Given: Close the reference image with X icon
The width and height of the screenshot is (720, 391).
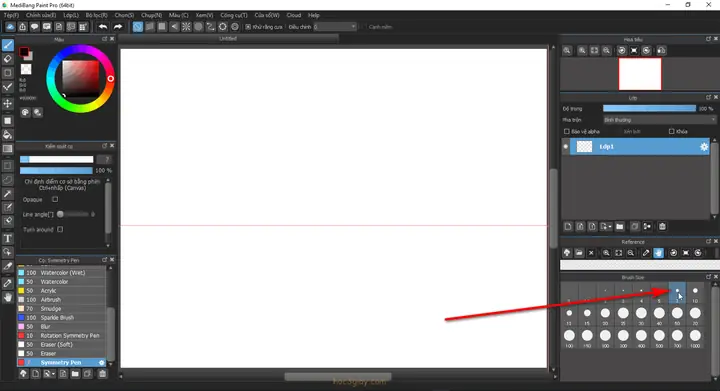Looking at the screenshot, I should click(591, 253).
